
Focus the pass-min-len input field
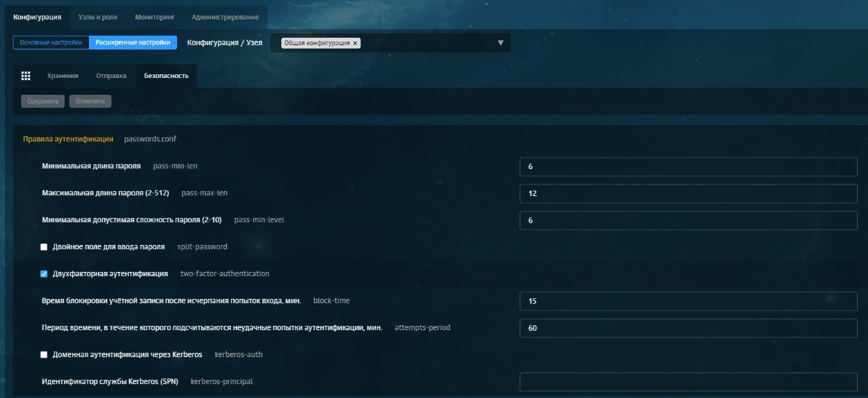pyautogui.click(x=688, y=167)
